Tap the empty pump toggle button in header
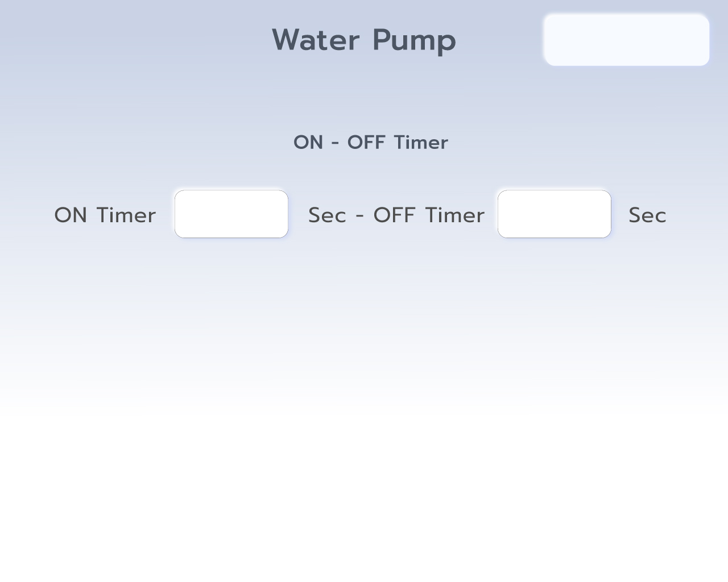 coord(626,40)
